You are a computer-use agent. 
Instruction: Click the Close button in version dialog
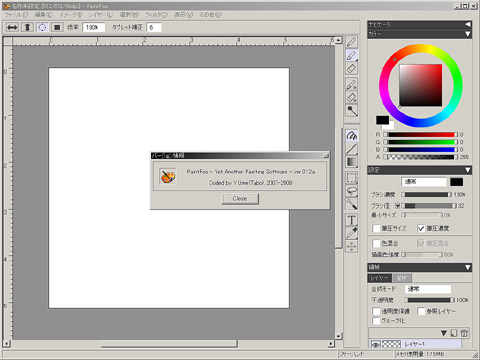[240, 198]
